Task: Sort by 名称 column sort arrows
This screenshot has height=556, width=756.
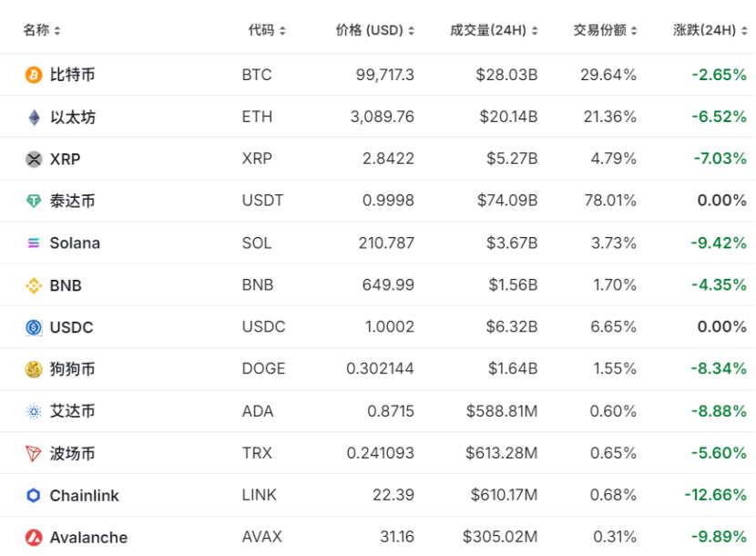Action: [x=57, y=31]
